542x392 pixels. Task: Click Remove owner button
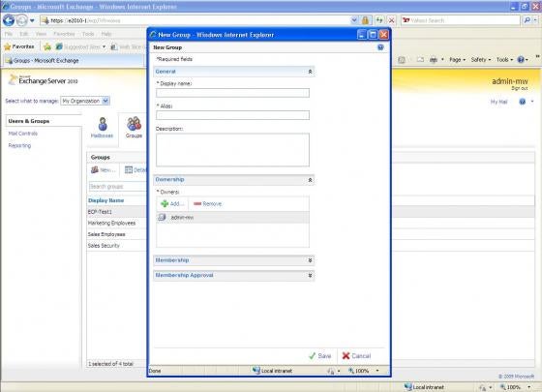tap(207, 204)
